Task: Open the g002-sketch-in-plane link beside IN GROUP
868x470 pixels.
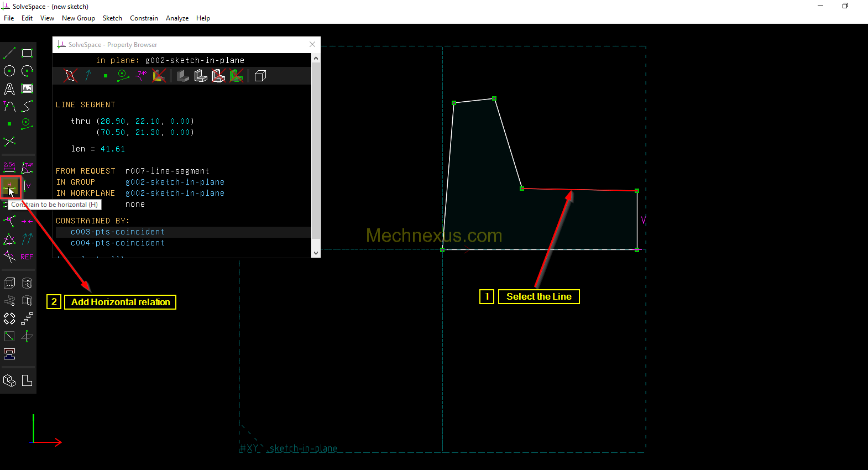Action: pos(175,182)
